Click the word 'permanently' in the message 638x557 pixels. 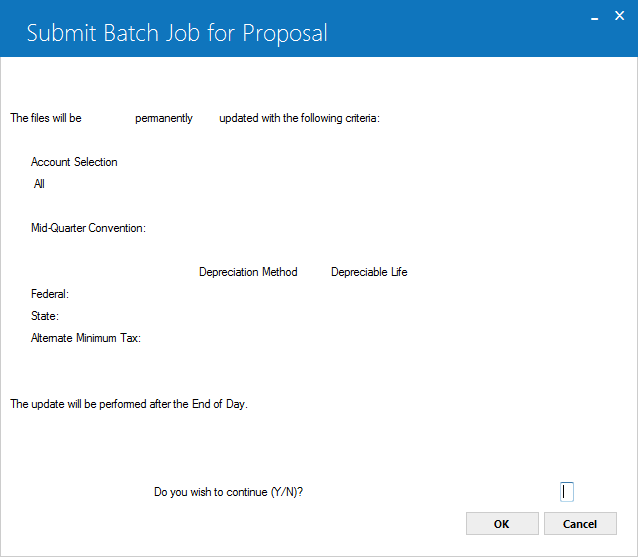coord(164,118)
